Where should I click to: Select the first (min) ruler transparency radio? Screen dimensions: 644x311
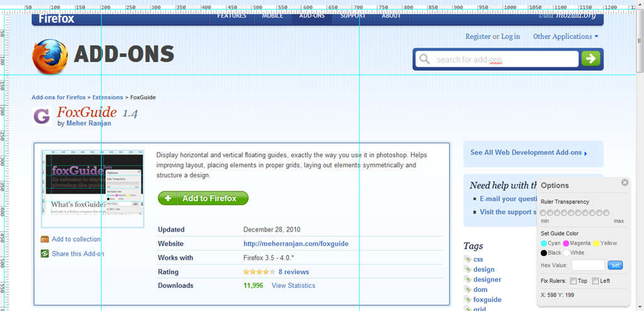click(x=543, y=213)
